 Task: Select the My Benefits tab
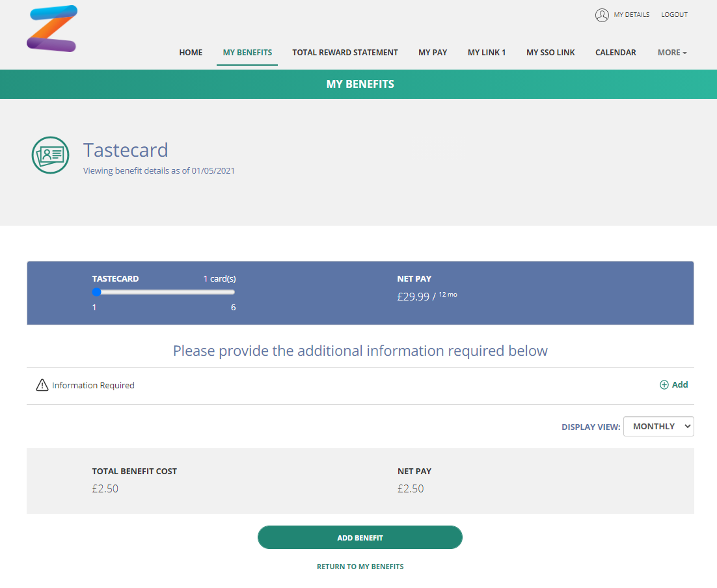(x=247, y=53)
